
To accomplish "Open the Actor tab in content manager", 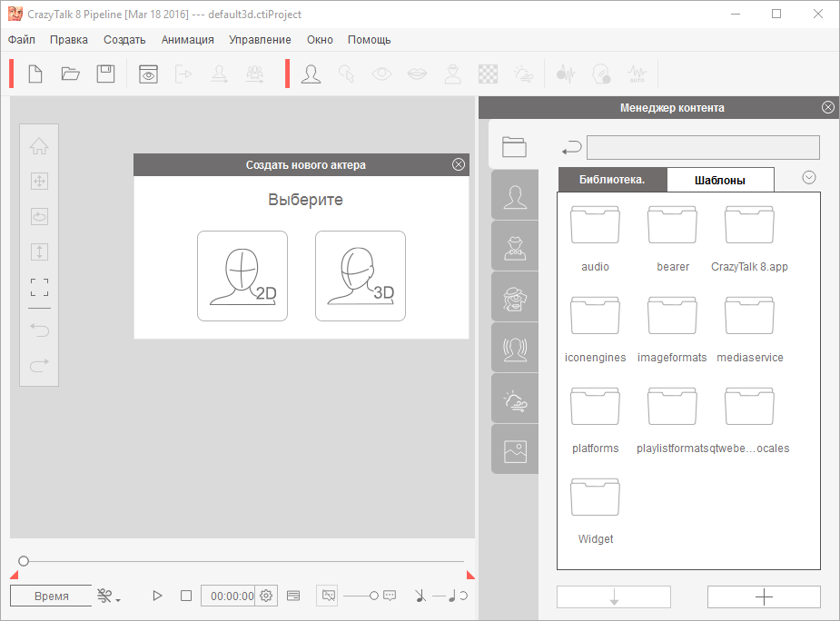I will click(x=515, y=195).
